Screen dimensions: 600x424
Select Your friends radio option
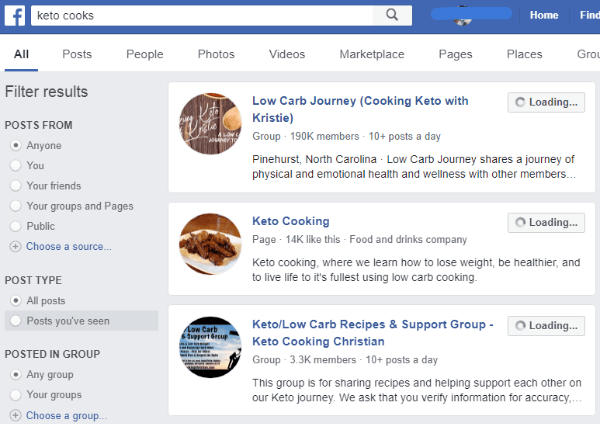click(x=15, y=186)
